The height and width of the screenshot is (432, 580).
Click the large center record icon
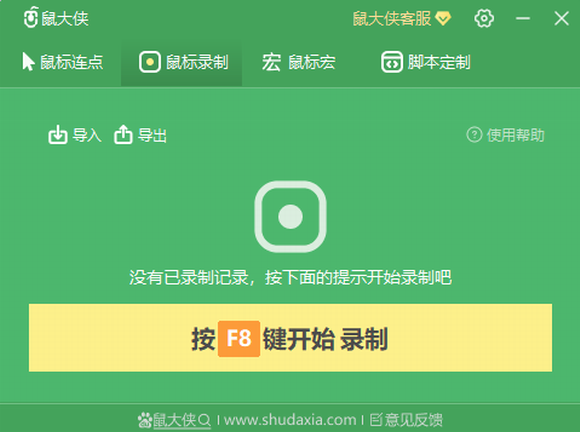tap(290, 217)
